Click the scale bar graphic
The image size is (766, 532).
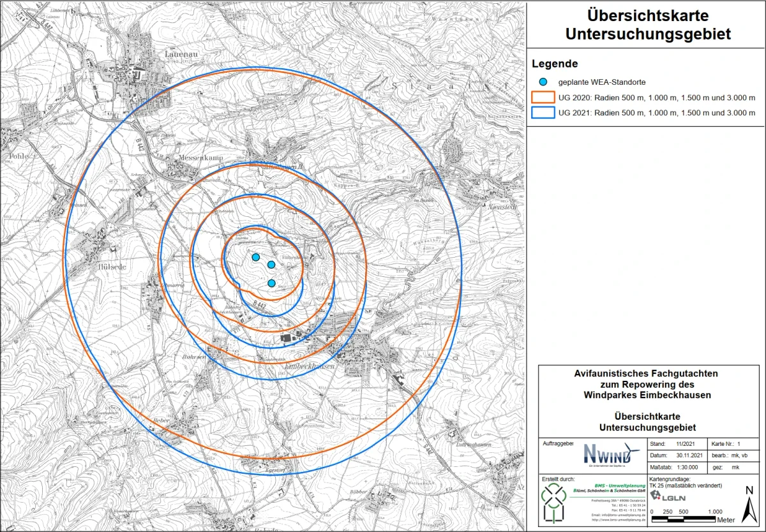tap(685, 518)
